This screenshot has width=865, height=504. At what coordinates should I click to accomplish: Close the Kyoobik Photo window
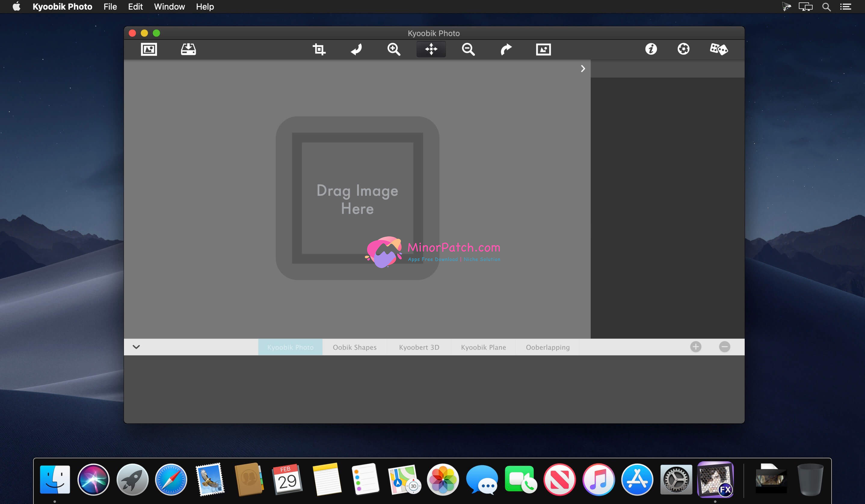point(132,33)
